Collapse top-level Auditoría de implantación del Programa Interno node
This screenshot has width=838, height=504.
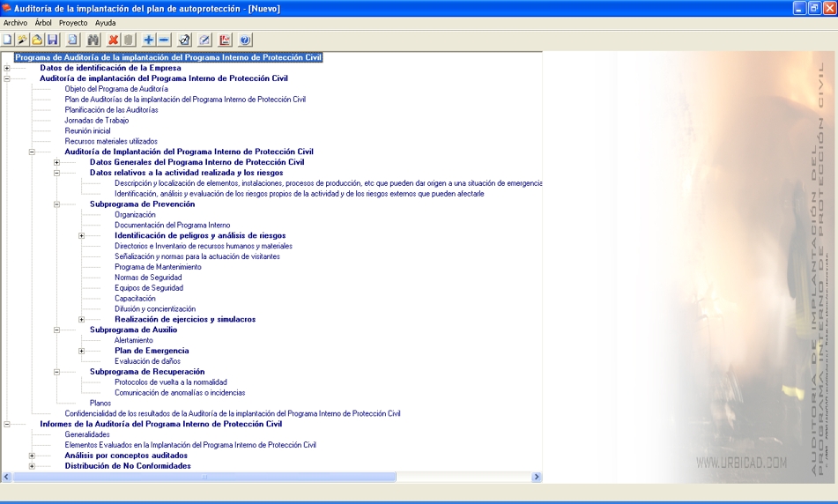[x=7, y=78]
